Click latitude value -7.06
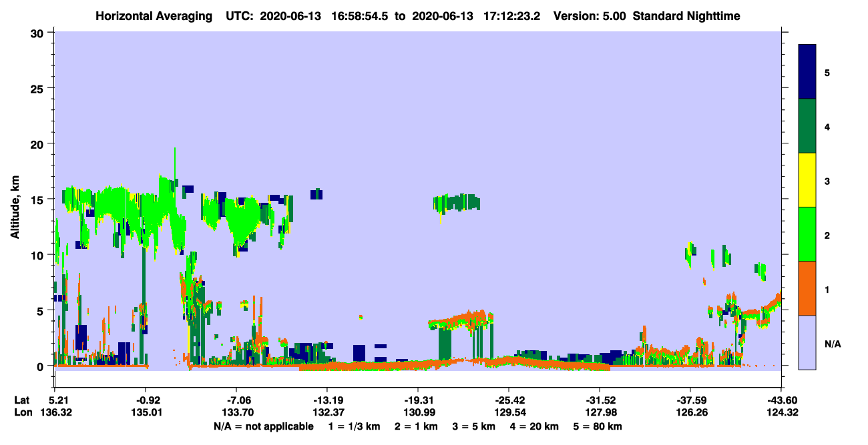This screenshot has width=868, height=445. tap(236, 400)
